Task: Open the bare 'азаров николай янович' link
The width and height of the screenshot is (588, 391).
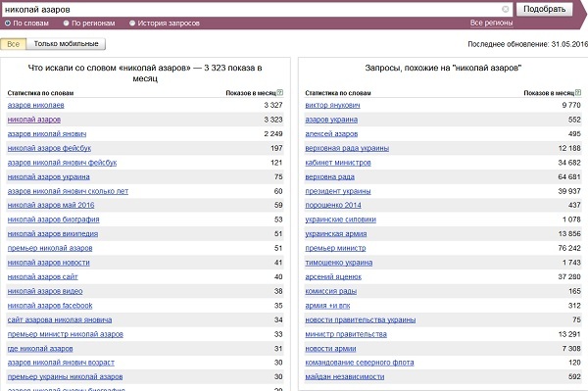Action: click(47, 134)
